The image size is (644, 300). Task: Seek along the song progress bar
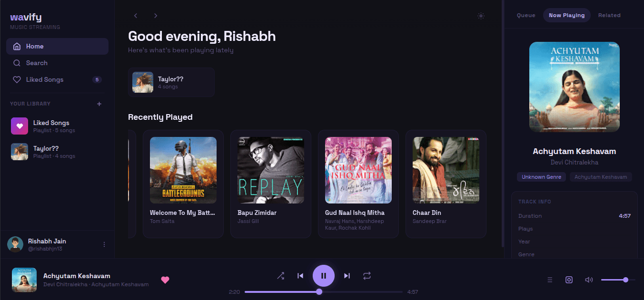point(324,292)
